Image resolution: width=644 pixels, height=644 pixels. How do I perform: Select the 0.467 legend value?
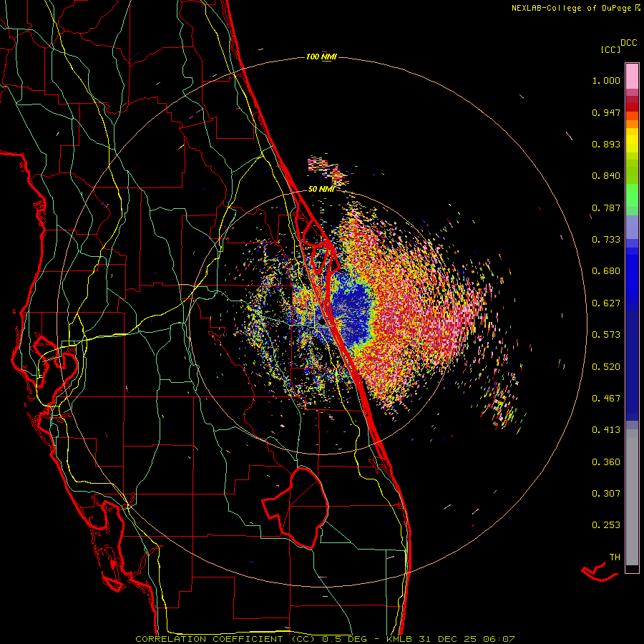point(606,399)
